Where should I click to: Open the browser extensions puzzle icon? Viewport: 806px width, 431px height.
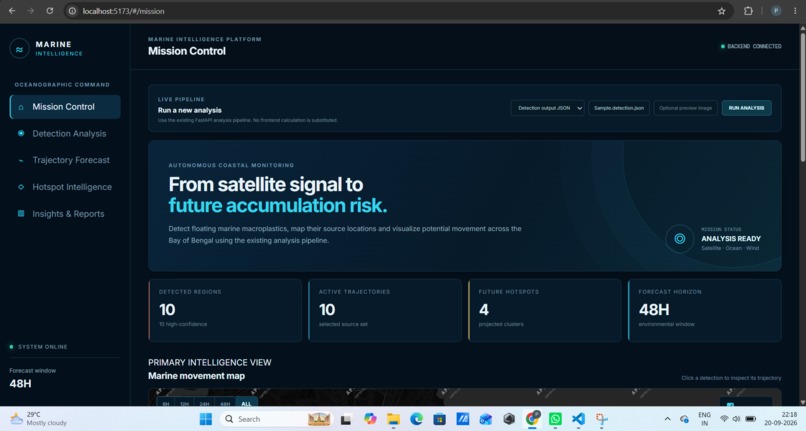click(748, 11)
